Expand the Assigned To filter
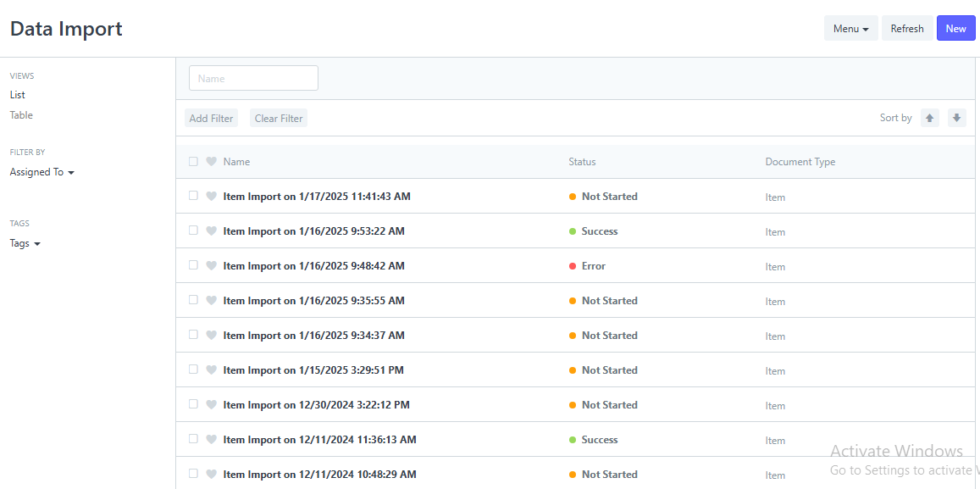This screenshot has width=980, height=489. click(x=42, y=172)
